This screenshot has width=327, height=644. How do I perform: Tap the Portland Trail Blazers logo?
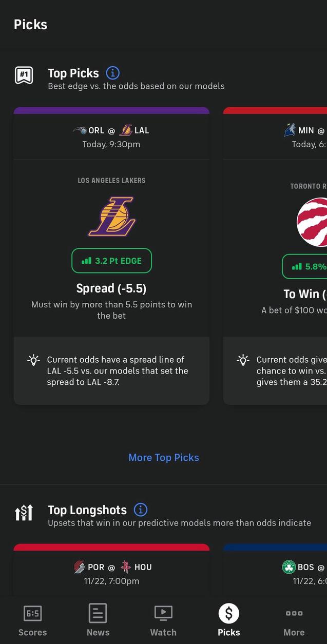click(x=79, y=567)
